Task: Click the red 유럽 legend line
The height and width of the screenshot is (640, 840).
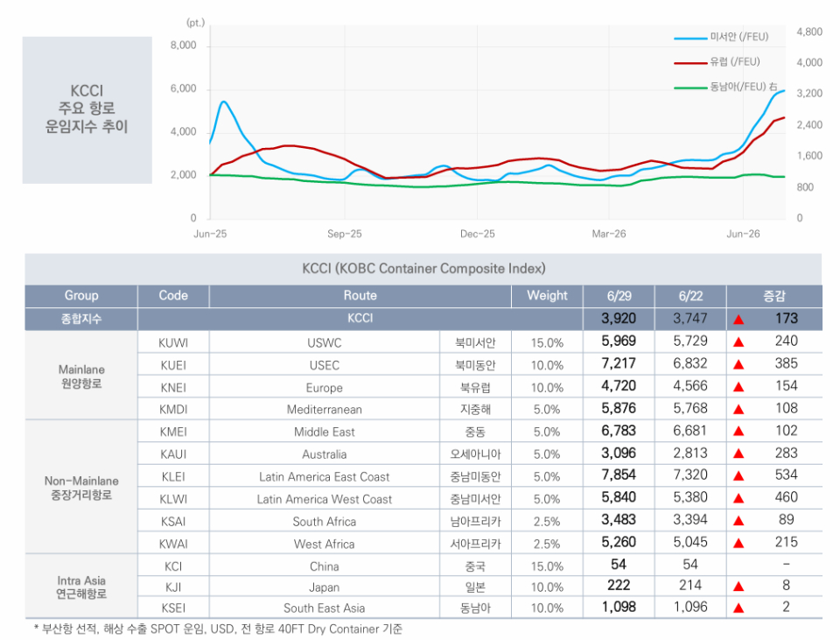Action: coord(690,63)
